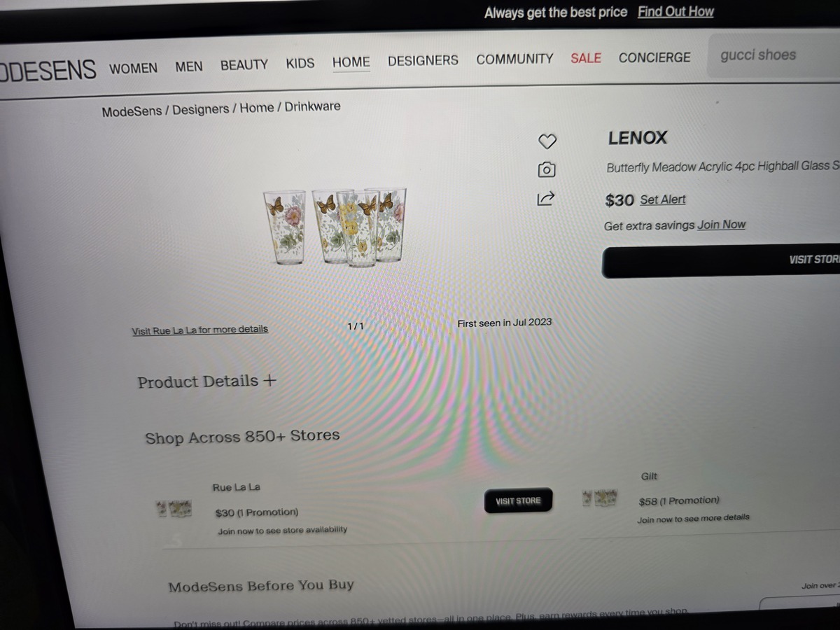Click Drinkware in the breadcrumb trail
Screen dimensions: 840x630
coord(312,106)
